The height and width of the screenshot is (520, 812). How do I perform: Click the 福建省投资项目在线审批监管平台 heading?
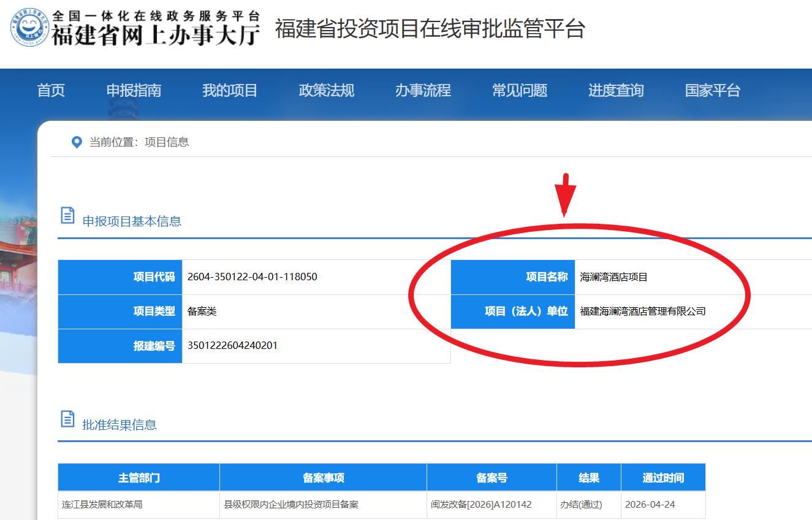pos(430,29)
